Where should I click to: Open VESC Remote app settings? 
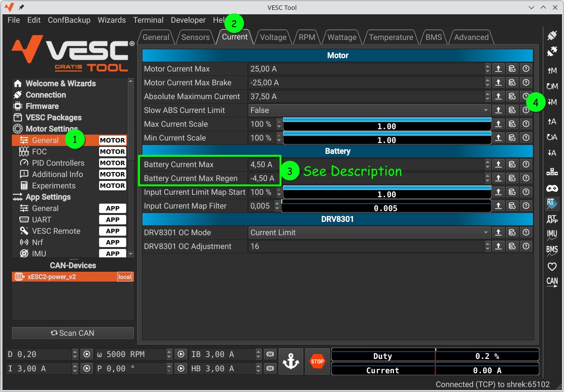[x=70, y=231]
